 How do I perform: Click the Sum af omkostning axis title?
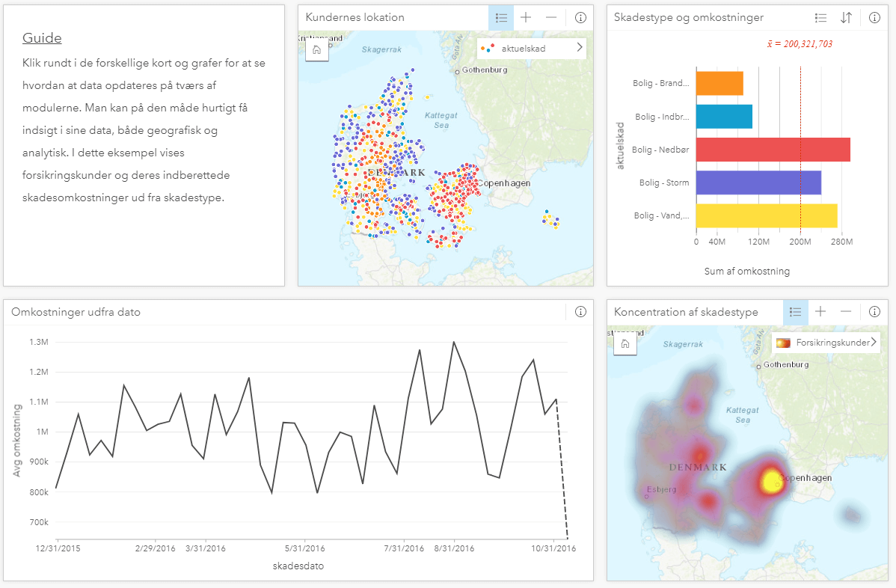pyautogui.click(x=747, y=272)
